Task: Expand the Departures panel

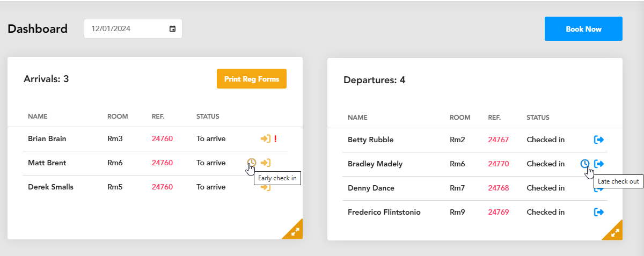Action: coord(614,232)
